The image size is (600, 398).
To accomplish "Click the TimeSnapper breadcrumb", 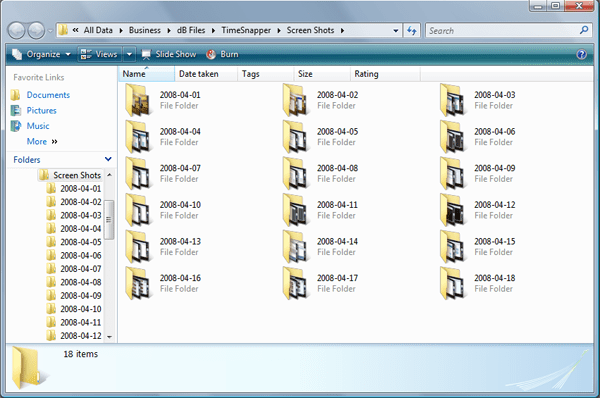I will 246,30.
